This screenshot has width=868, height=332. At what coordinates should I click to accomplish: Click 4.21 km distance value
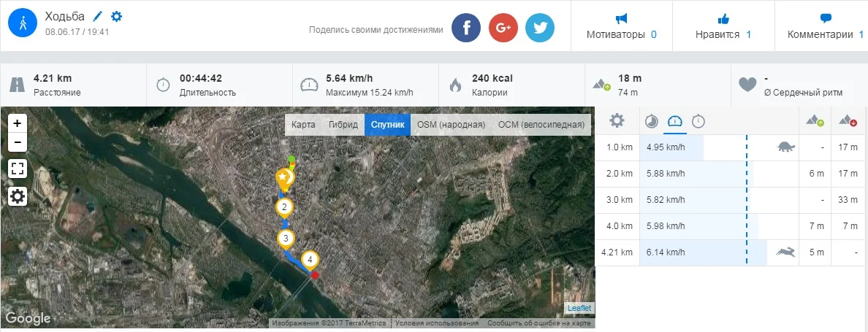tap(53, 79)
